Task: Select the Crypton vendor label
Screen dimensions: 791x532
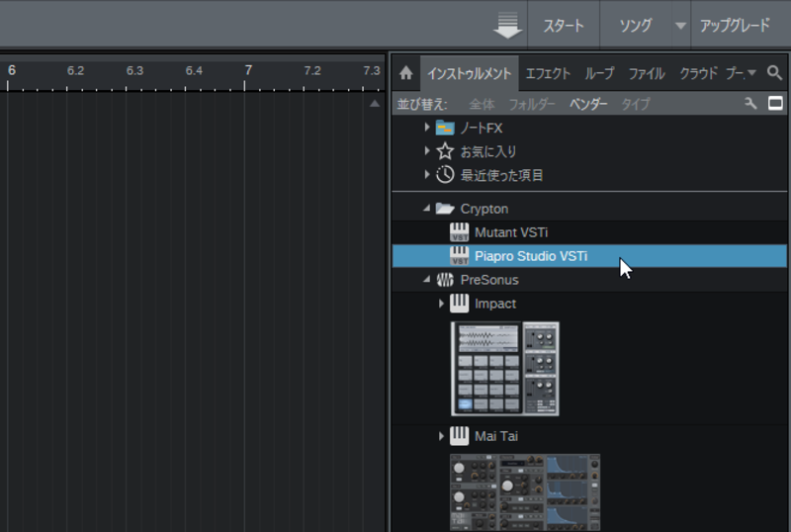Action: click(x=484, y=209)
